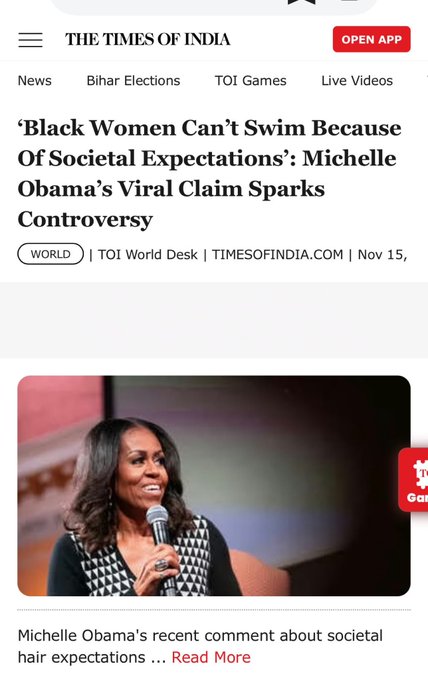Open the Michelle Obama article photo
Image resolution: width=428 pixels, height=680 pixels.
pyautogui.click(x=214, y=486)
